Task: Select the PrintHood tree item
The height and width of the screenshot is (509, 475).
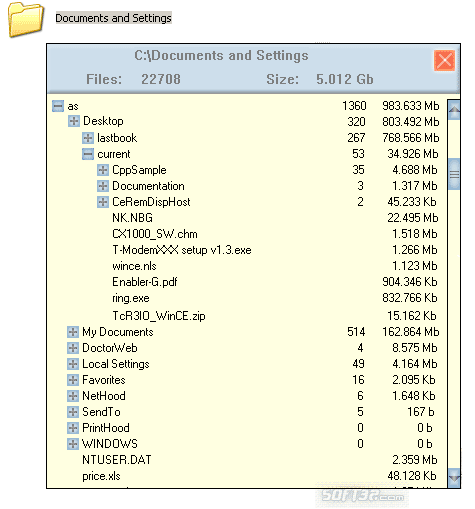Action: [106, 428]
